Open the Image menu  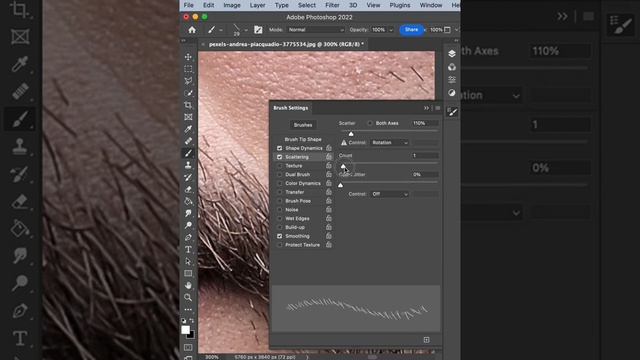pyautogui.click(x=232, y=5)
